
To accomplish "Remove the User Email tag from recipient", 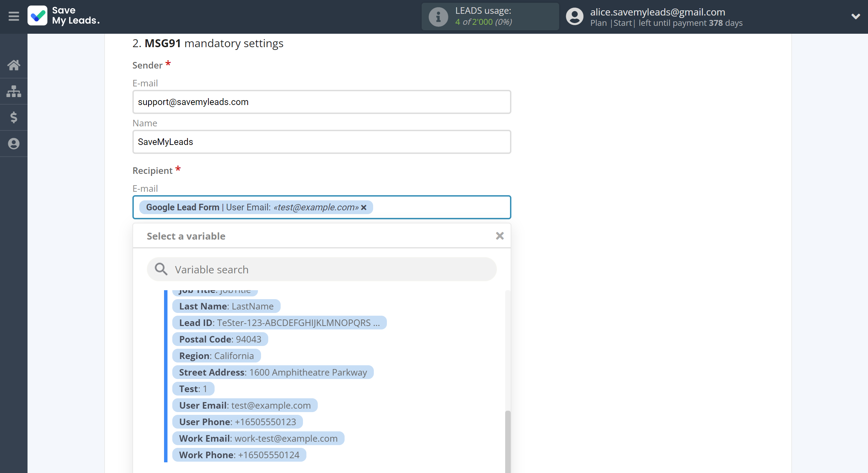I will coord(364,207).
